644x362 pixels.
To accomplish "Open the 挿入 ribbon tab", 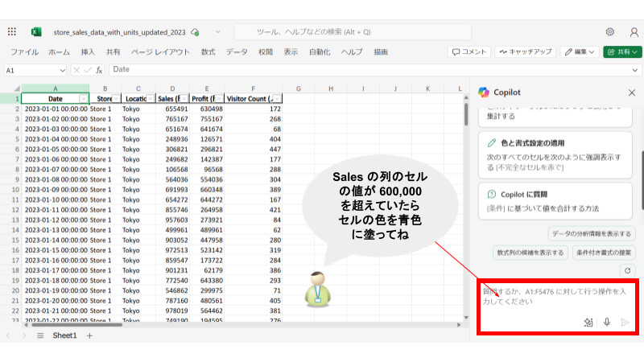I will pos(88,51).
